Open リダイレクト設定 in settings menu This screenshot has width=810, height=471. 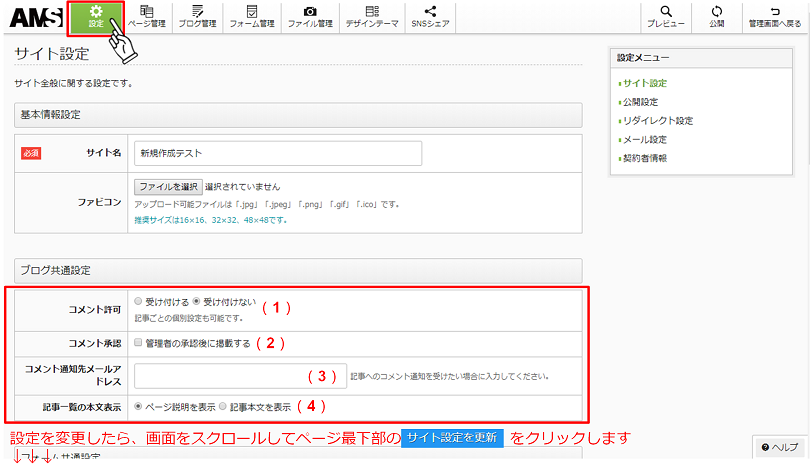point(658,121)
